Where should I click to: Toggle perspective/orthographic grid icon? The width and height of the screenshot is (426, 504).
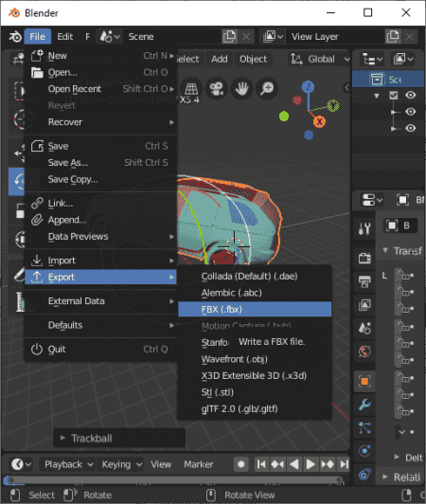coord(191,88)
